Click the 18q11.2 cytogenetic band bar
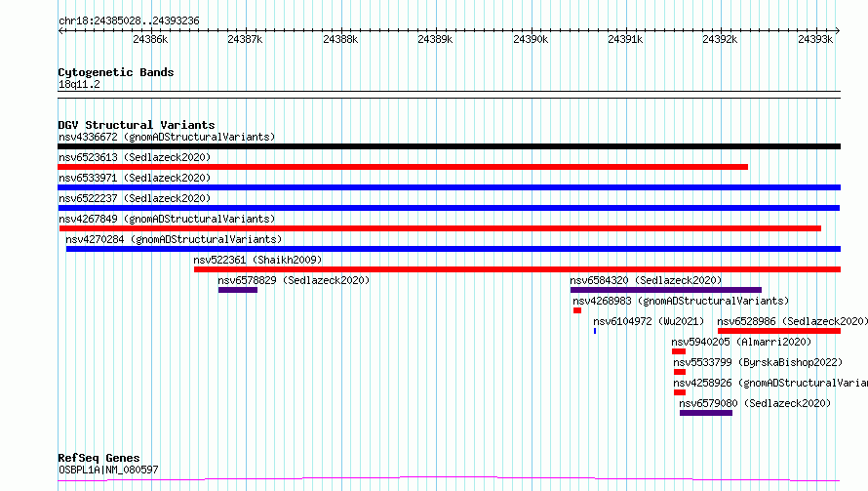 [449, 95]
